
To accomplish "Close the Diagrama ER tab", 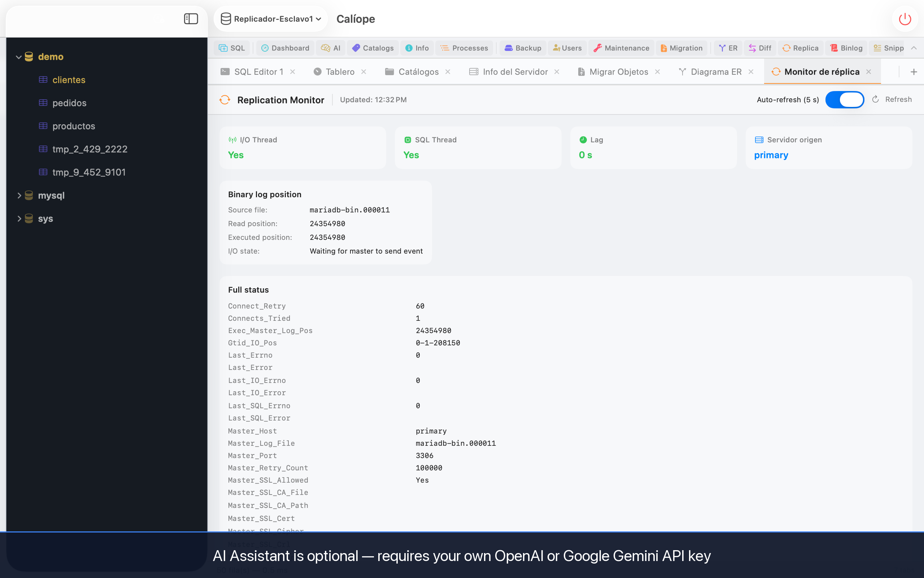I will [751, 72].
